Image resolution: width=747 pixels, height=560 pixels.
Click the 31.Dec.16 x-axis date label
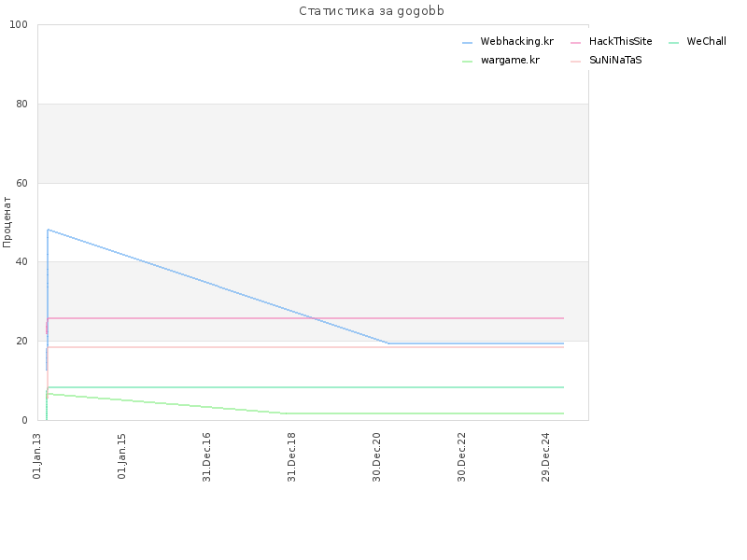click(x=206, y=457)
